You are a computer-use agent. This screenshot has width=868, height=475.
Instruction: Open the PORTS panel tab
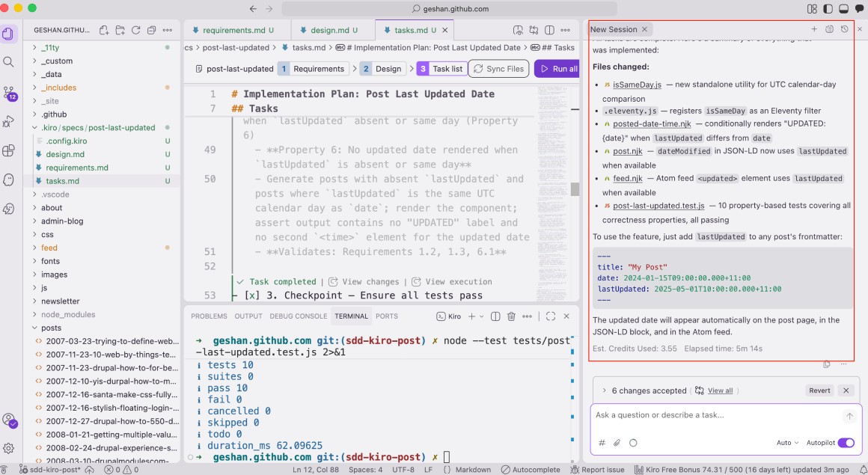click(x=386, y=316)
